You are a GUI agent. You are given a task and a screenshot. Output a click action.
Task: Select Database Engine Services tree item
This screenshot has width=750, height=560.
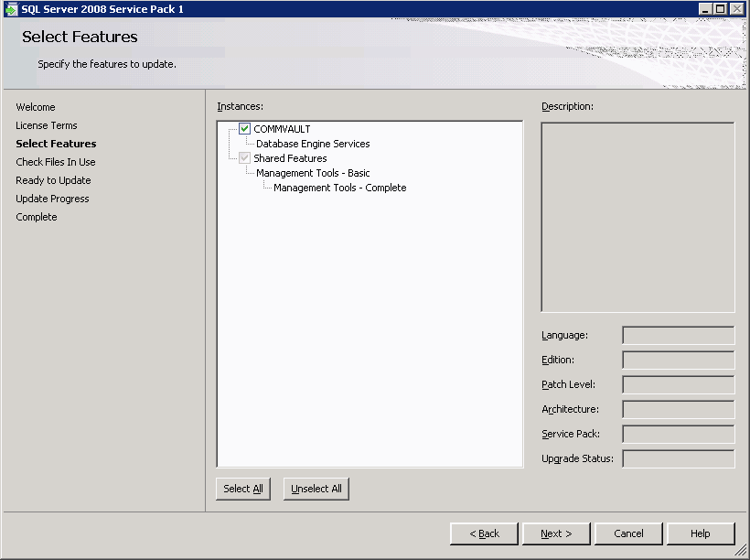click(x=313, y=144)
